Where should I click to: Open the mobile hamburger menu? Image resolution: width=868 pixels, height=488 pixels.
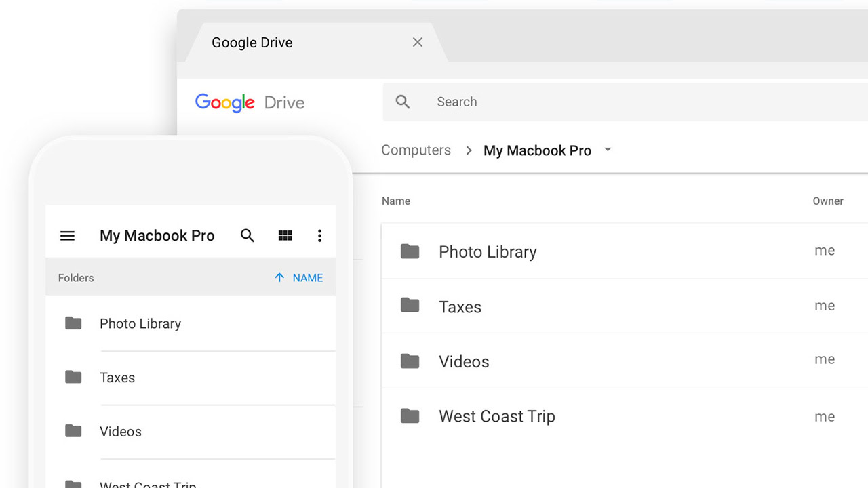(67, 236)
